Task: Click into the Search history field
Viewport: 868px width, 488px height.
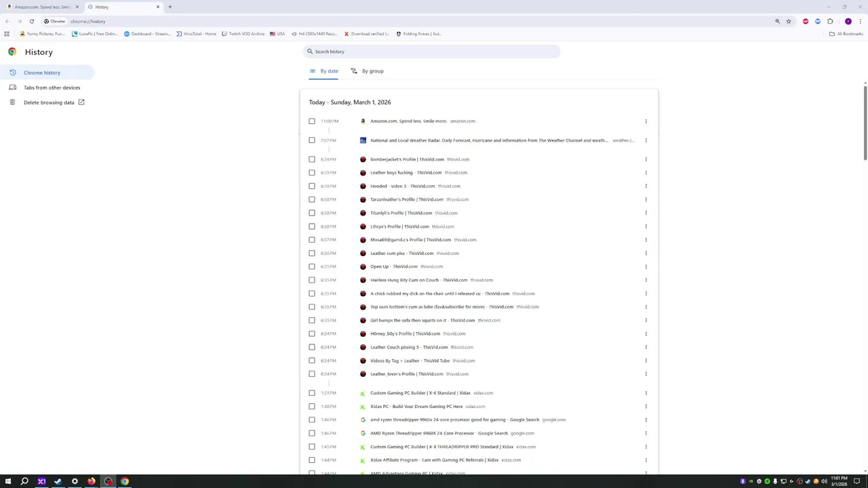Action: coord(431,52)
